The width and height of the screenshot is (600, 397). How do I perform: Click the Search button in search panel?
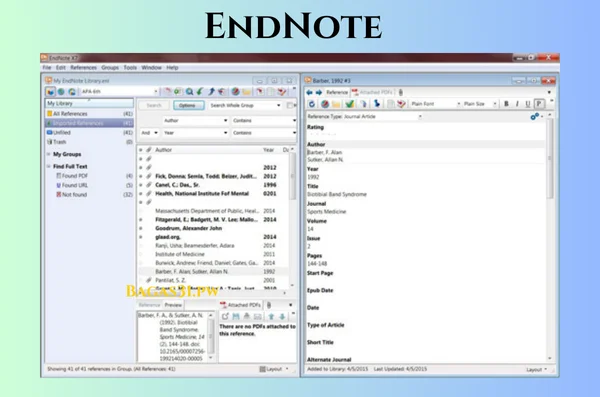click(154, 105)
